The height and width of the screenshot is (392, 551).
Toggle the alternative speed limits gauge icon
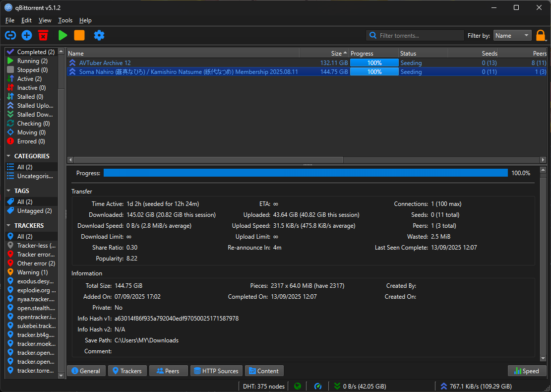tap(318, 387)
